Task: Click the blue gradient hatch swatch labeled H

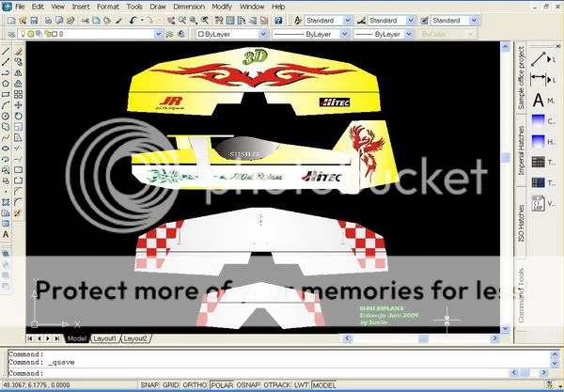Action: 538,142
